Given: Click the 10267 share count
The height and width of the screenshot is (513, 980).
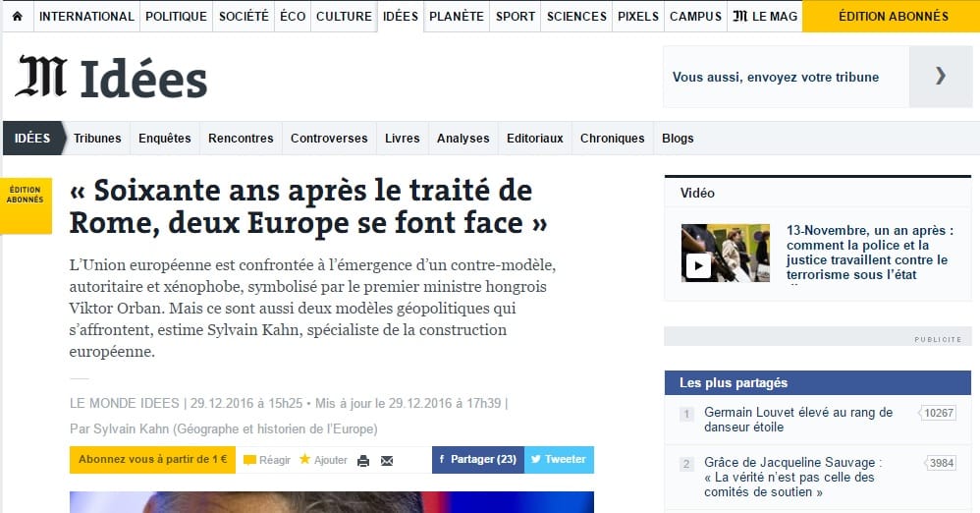Looking at the screenshot, I should click(938, 413).
